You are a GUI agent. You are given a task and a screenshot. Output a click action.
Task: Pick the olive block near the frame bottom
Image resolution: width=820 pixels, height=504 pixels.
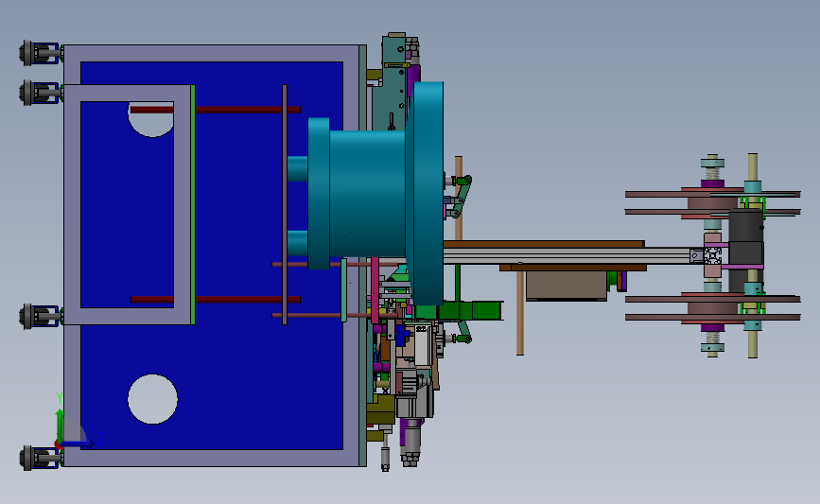(381, 409)
